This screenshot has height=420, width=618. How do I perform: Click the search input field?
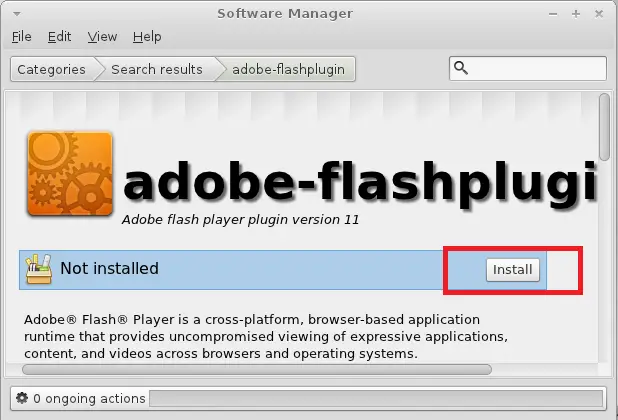point(528,69)
